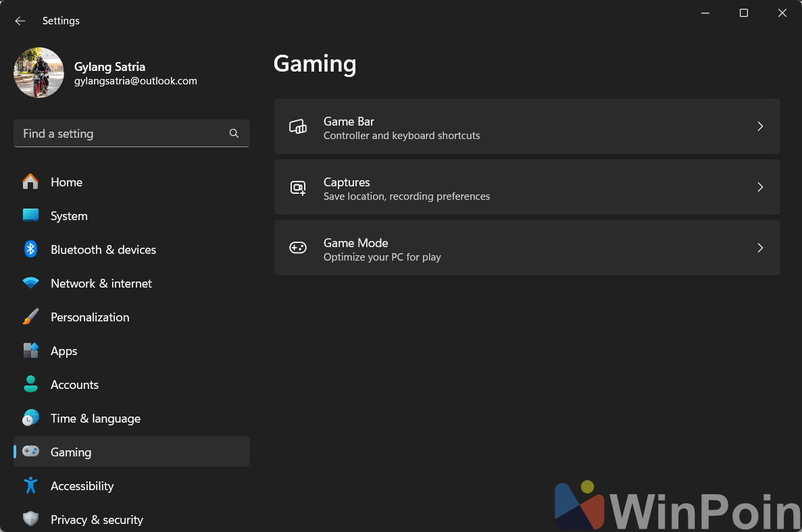Open Privacy & security label
The height and width of the screenshot is (532, 802).
tap(97, 520)
